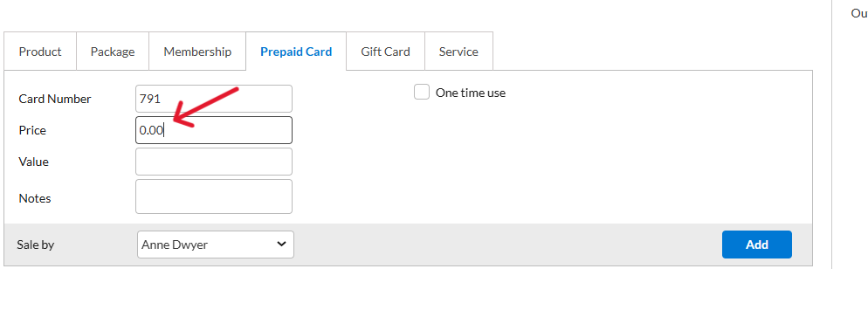This screenshot has height=317, width=868.
Task: Click the 'Card Number' field label
Action: click(55, 99)
